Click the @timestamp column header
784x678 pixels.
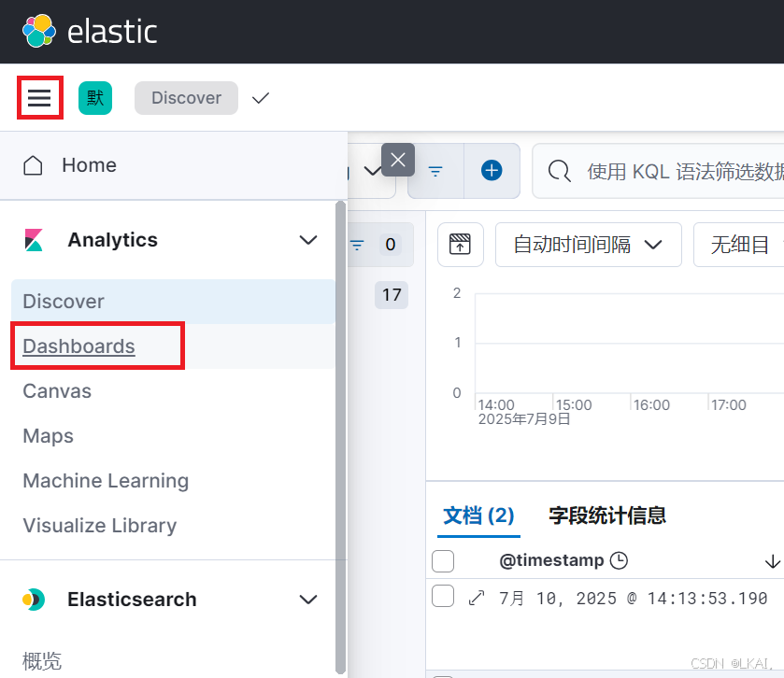(551, 560)
